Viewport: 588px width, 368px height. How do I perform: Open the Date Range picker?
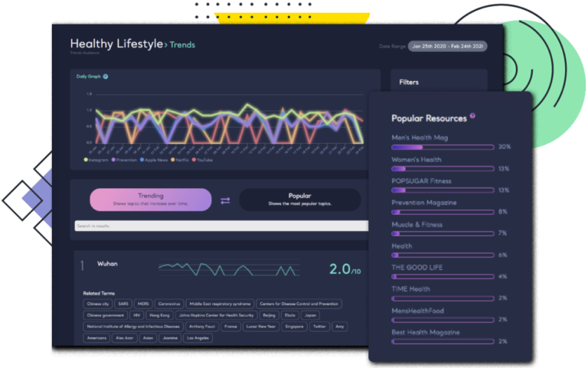coord(447,46)
